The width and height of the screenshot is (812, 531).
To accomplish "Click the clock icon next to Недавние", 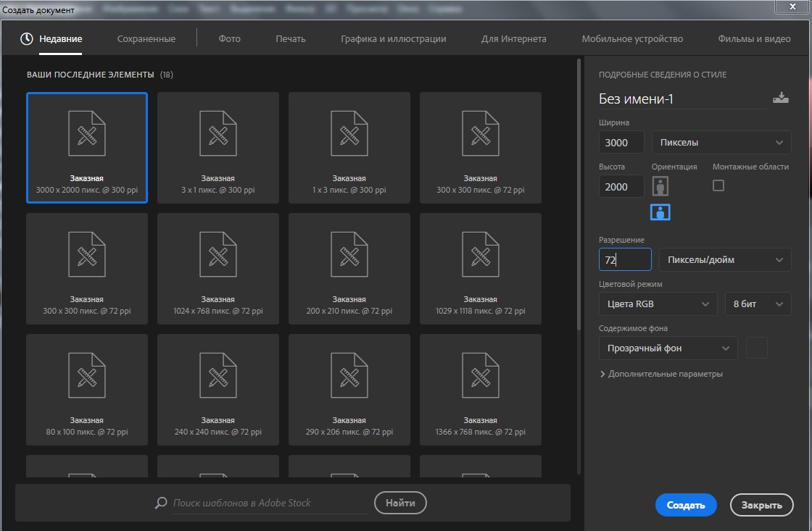I will click(x=26, y=39).
